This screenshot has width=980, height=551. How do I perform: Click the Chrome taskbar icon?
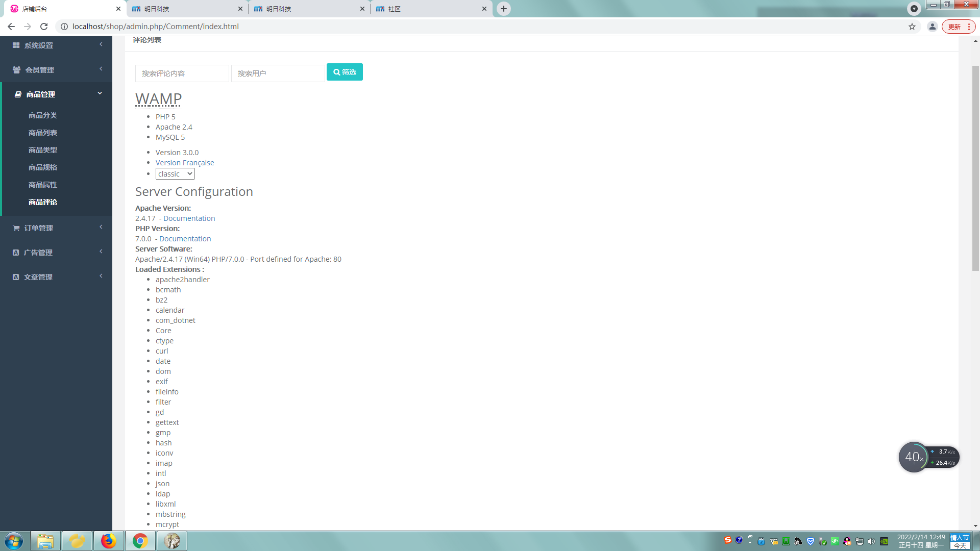[140, 541]
